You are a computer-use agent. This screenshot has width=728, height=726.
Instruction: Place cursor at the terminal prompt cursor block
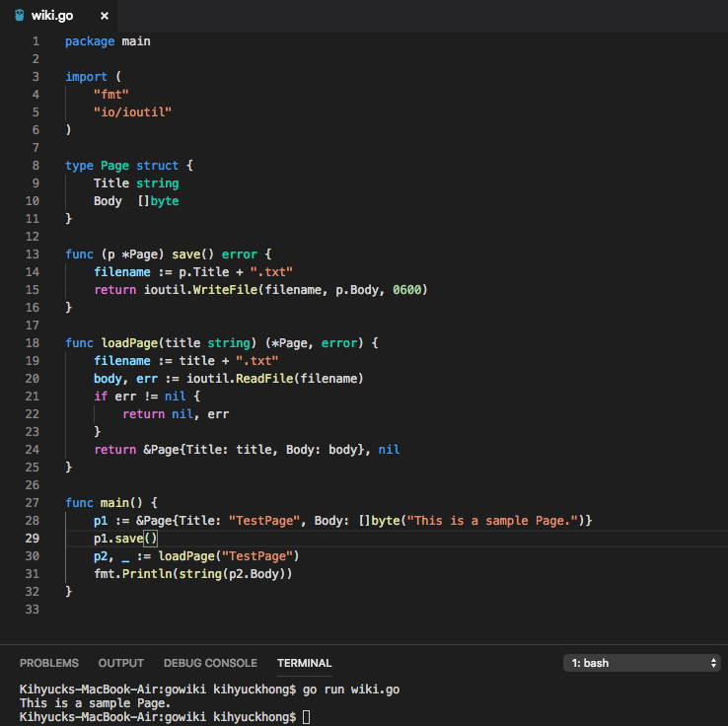tap(307, 717)
